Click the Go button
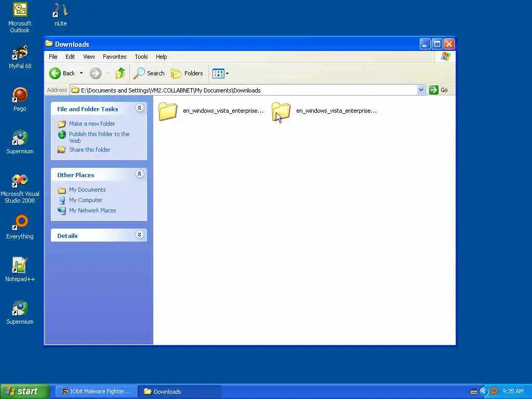Screen dimensions: 532x399 438,90
